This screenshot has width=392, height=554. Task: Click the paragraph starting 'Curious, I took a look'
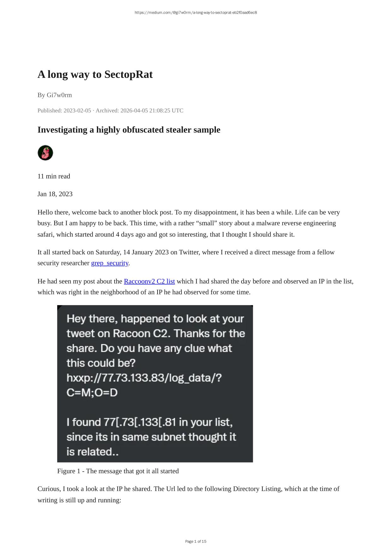[x=188, y=494]
